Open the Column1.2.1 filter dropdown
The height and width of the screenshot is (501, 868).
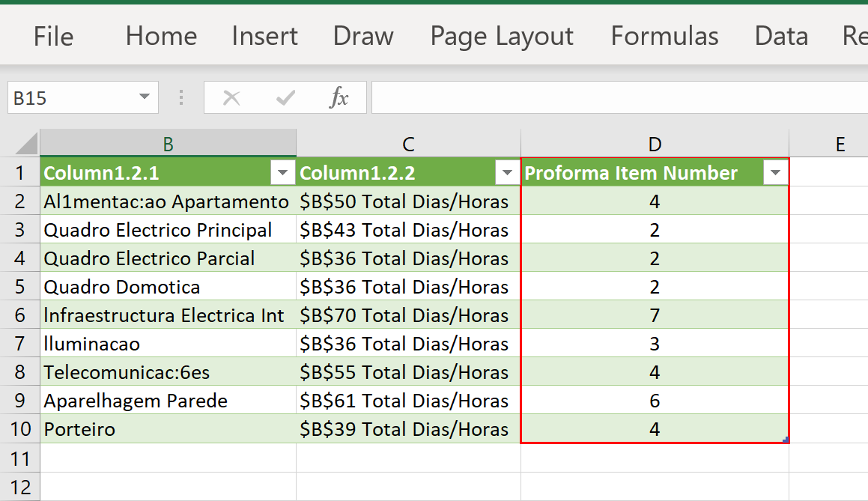click(x=282, y=174)
